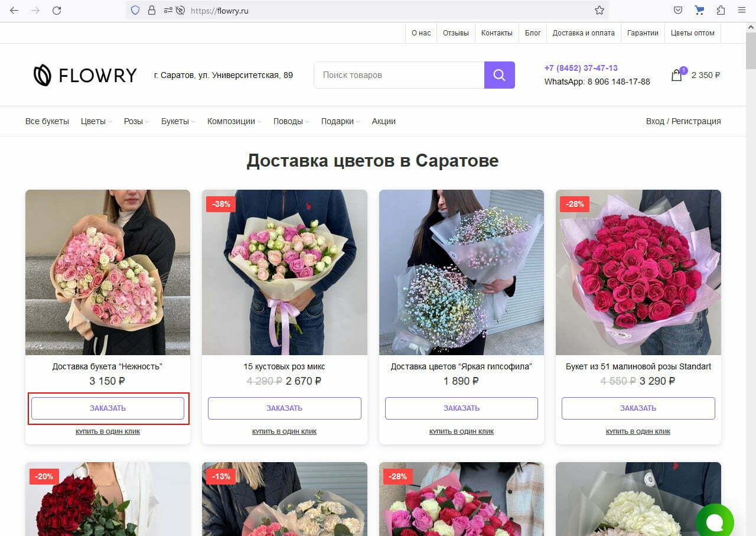Click the Поиск товаров search field
The height and width of the screenshot is (536, 756).
399,75
